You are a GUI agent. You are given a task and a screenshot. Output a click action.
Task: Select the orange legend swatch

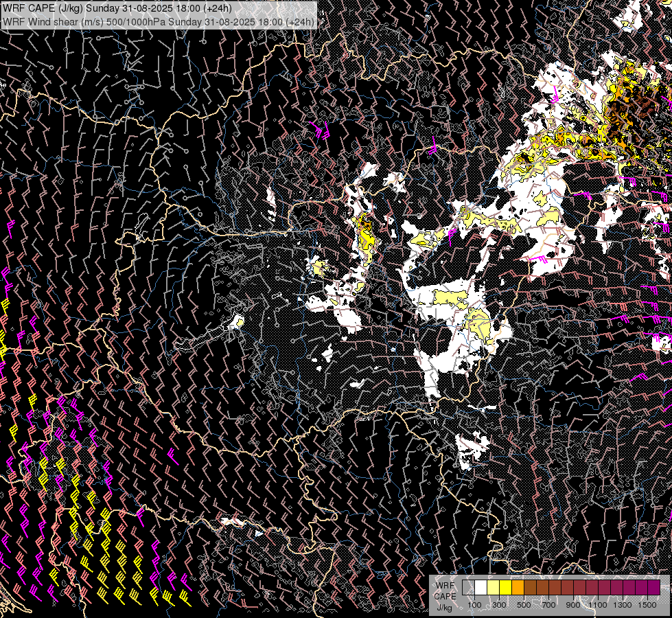[x=518, y=588]
